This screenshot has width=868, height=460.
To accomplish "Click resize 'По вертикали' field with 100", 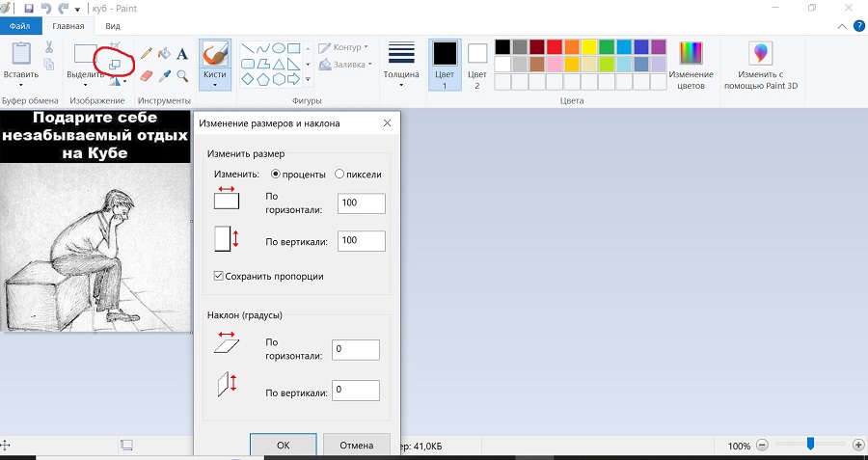I will 362,241.
